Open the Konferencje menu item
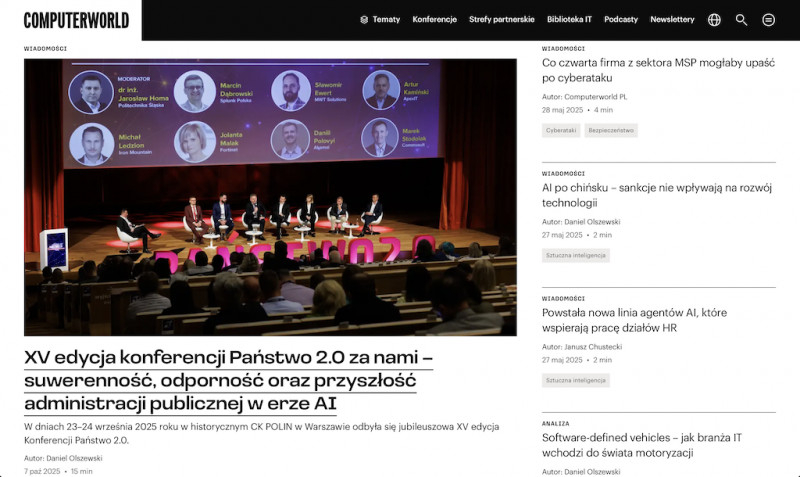This screenshot has width=800, height=477. coord(434,20)
